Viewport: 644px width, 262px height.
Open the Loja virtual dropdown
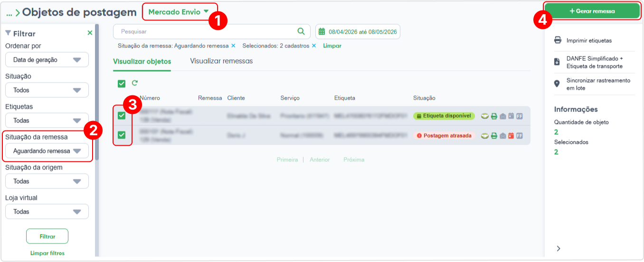(x=47, y=212)
